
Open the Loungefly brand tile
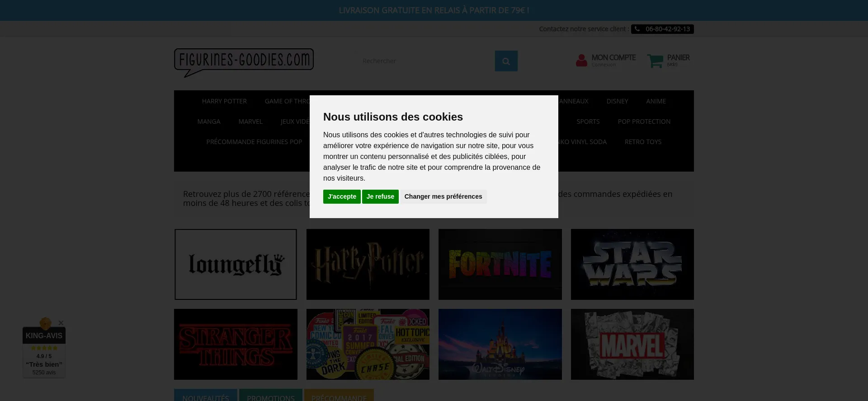(236, 264)
